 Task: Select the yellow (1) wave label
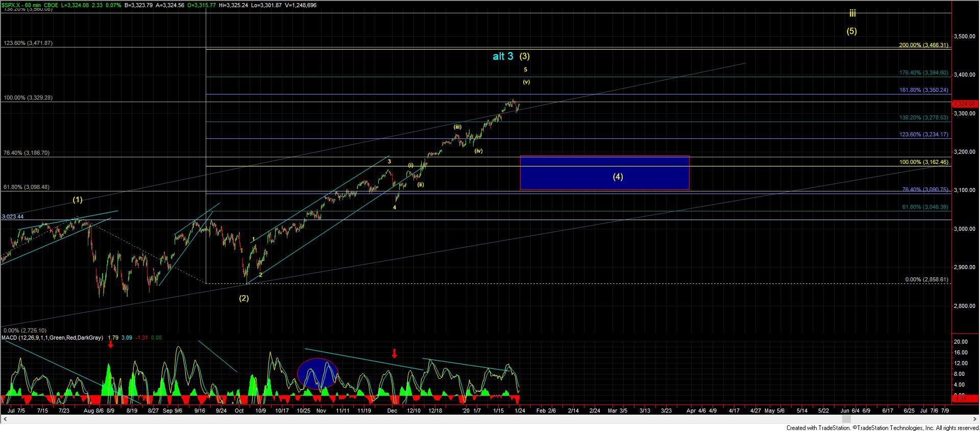point(78,200)
